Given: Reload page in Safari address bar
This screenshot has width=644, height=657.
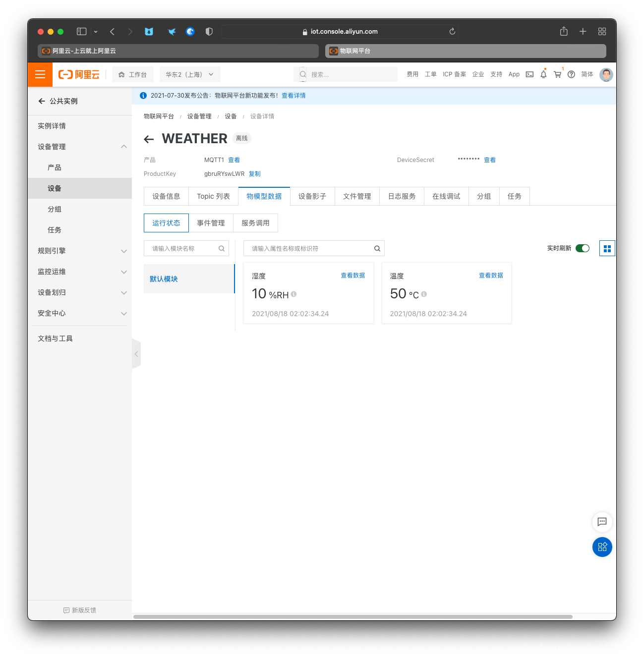Looking at the screenshot, I should pyautogui.click(x=452, y=31).
